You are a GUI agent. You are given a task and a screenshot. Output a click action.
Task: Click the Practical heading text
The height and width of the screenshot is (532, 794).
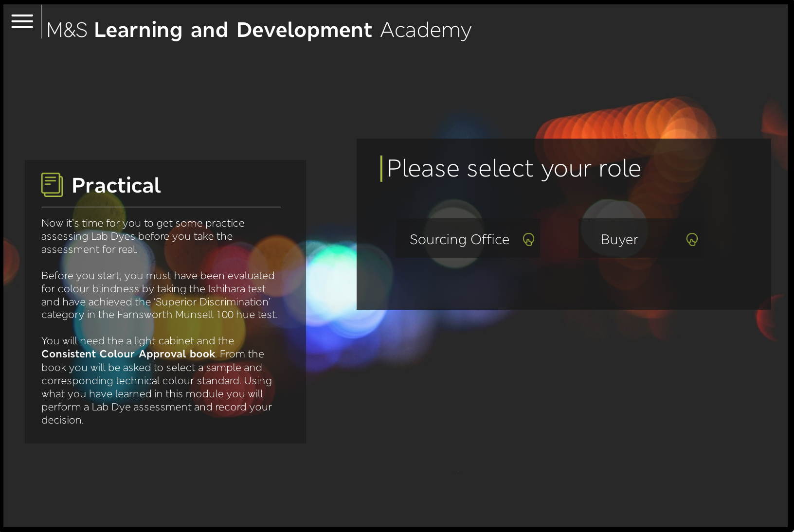(x=116, y=185)
